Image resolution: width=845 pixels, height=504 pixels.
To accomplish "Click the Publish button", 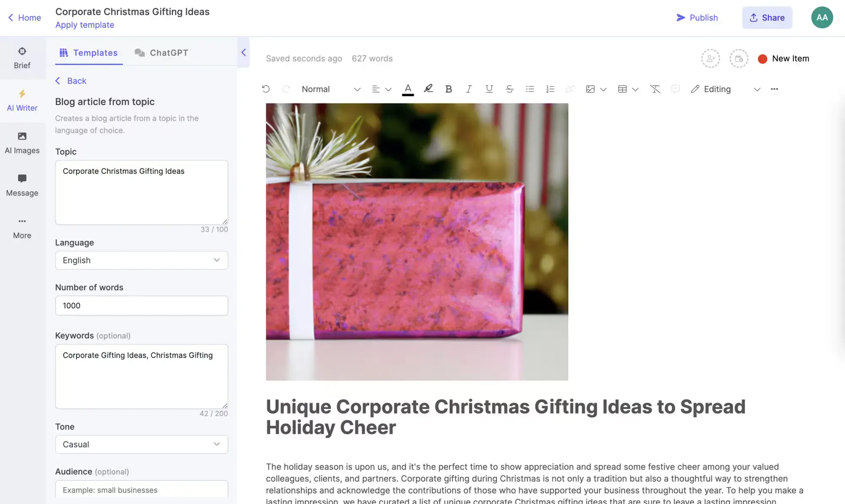I will pyautogui.click(x=697, y=17).
